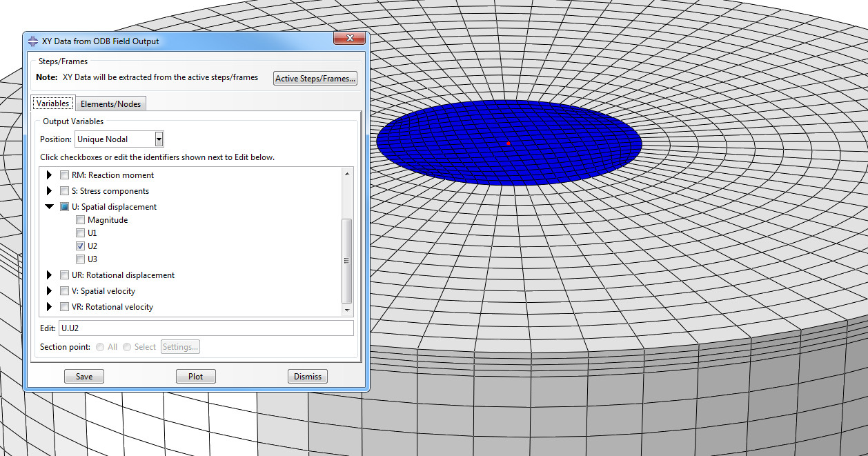
Task: Save the XY data
Action: [x=84, y=377]
